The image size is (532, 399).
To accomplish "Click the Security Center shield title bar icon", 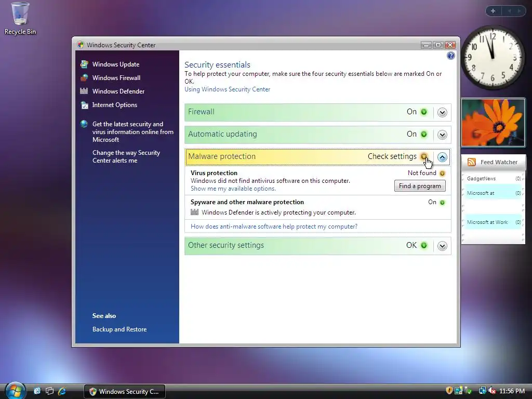I will [81, 45].
